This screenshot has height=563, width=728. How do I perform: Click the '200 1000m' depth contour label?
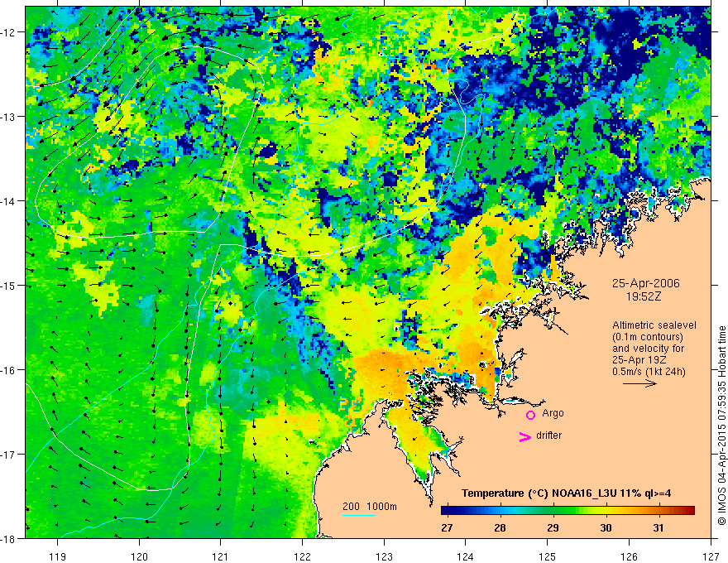pos(370,507)
